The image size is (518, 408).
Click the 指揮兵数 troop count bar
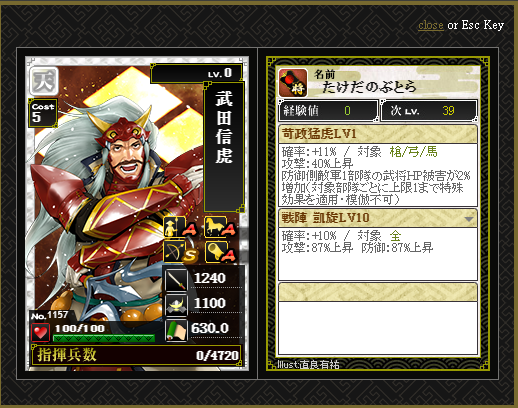tap(136, 355)
